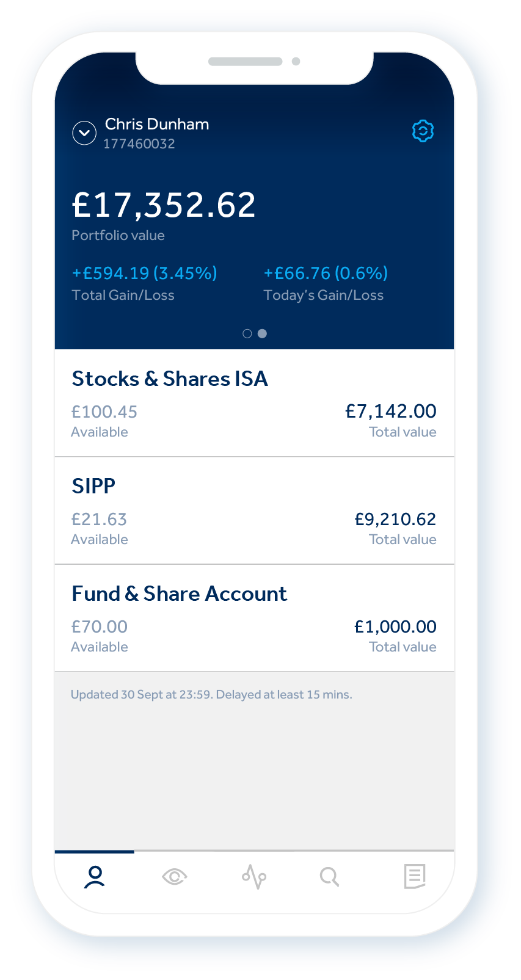Viewport: 521px width, 980px height.
Task: Open the Stocks & Shares ISA account
Action: coord(170,379)
